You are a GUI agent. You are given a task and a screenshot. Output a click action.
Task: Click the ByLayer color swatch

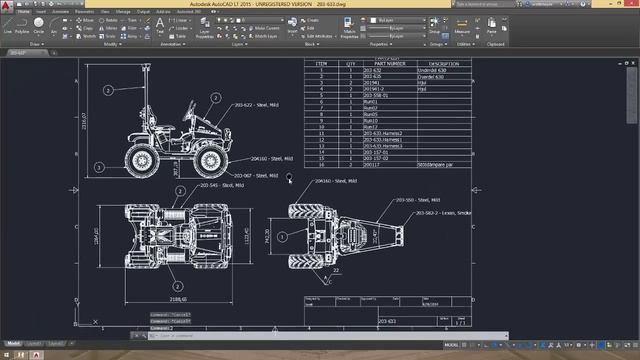coord(373,20)
